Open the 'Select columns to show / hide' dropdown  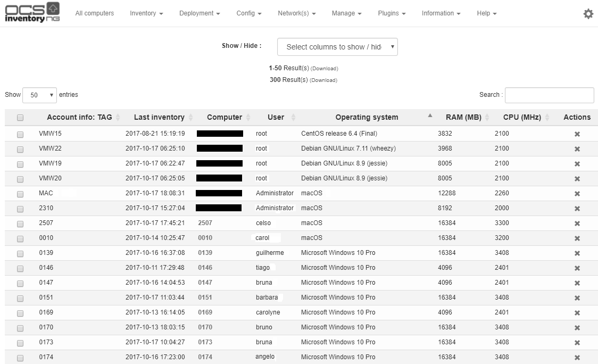click(x=337, y=47)
